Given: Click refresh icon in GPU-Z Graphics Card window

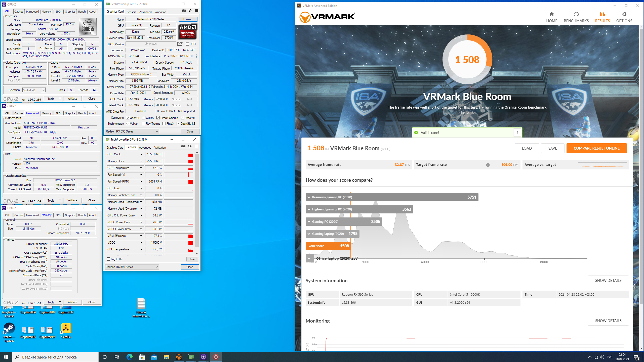Looking at the screenshot, I should point(190,11).
